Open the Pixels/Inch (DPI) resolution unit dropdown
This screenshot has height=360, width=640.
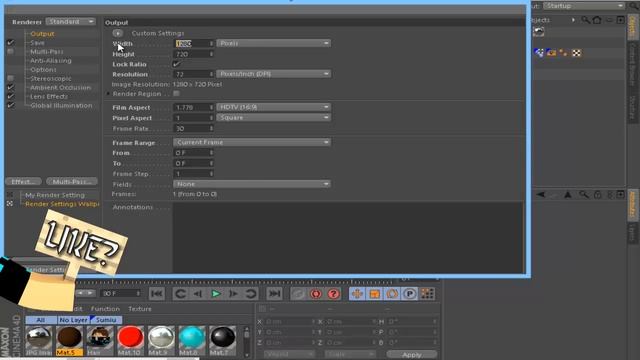click(273, 74)
